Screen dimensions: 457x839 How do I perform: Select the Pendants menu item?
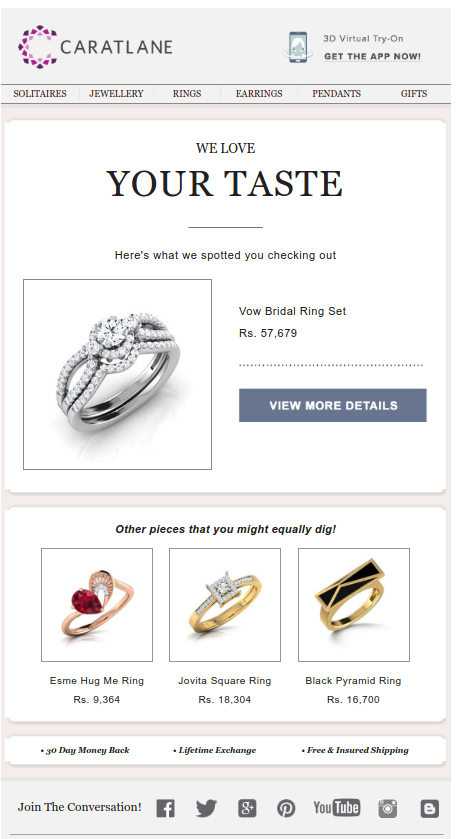click(337, 94)
